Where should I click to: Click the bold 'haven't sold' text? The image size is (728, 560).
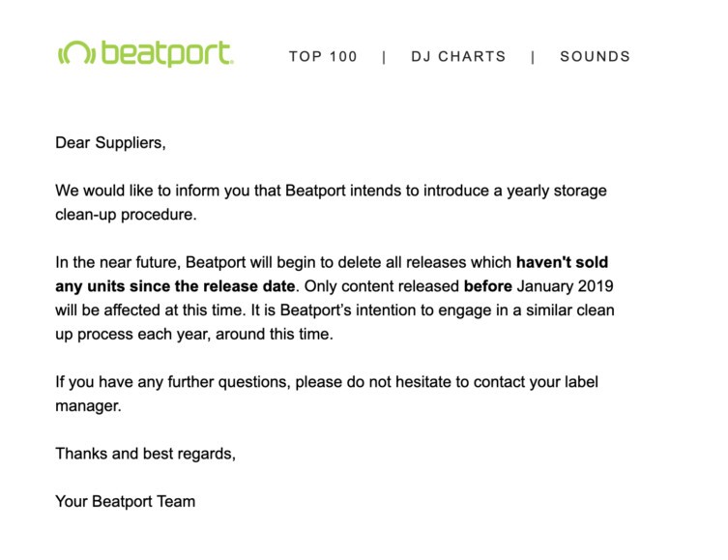click(x=563, y=262)
